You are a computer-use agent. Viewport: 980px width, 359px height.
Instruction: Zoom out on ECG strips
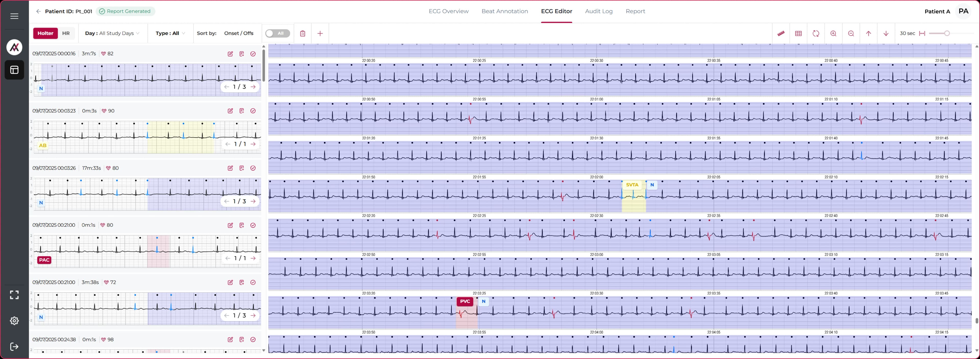pyautogui.click(x=851, y=33)
